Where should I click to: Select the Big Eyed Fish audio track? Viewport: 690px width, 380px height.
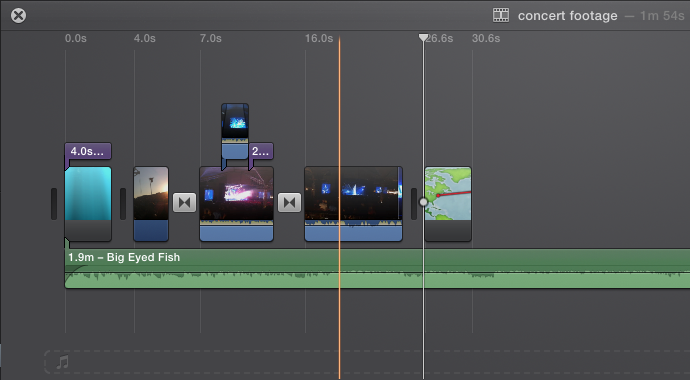377,269
